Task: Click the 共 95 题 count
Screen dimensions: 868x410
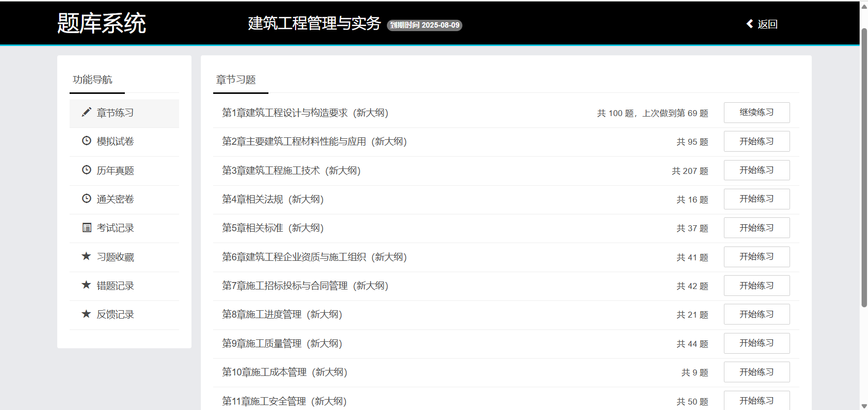Action: pos(692,142)
